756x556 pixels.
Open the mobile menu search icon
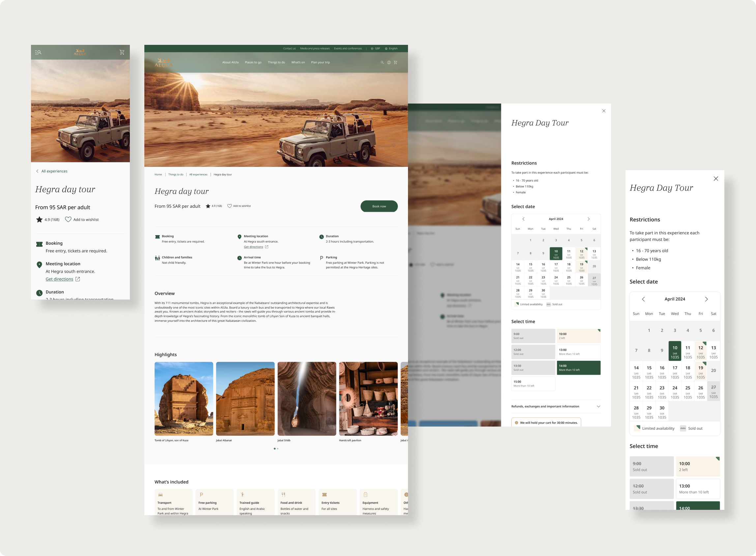[x=38, y=52]
